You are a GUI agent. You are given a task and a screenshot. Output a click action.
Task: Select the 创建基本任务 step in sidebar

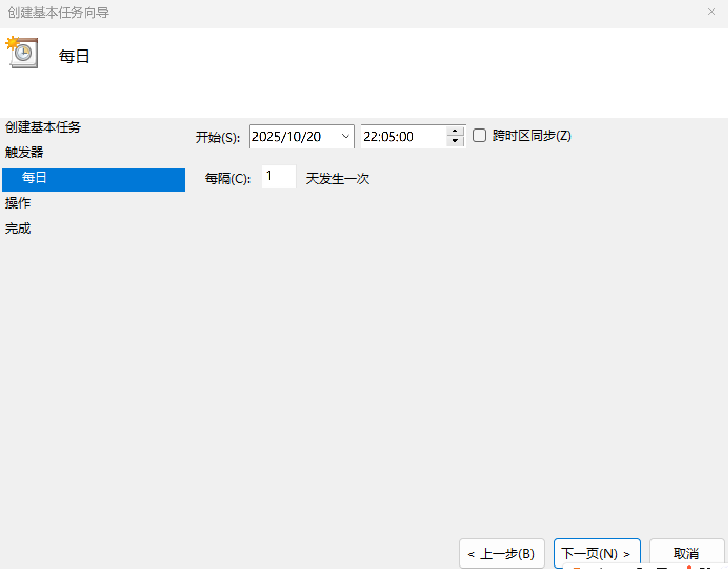click(x=43, y=127)
